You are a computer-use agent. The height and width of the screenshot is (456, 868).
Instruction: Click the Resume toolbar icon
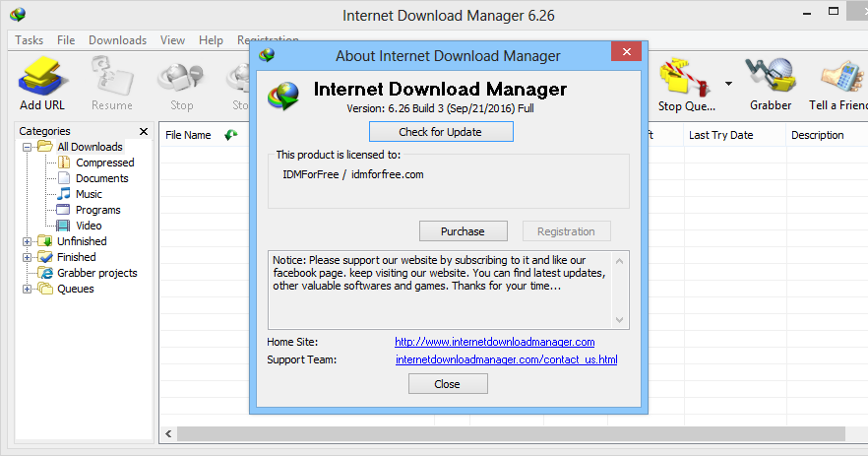[112, 83]
